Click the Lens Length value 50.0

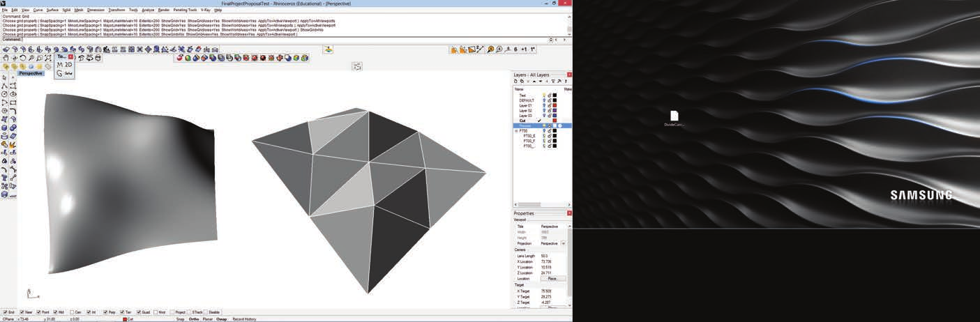pos(544,256)
